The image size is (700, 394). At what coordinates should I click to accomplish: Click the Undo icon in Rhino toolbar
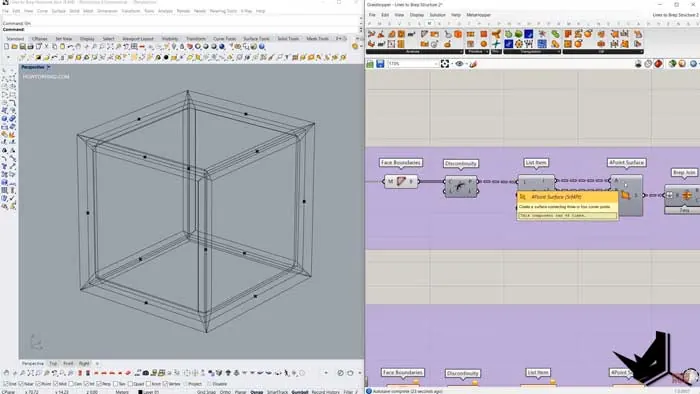click(x=70, y=46)
